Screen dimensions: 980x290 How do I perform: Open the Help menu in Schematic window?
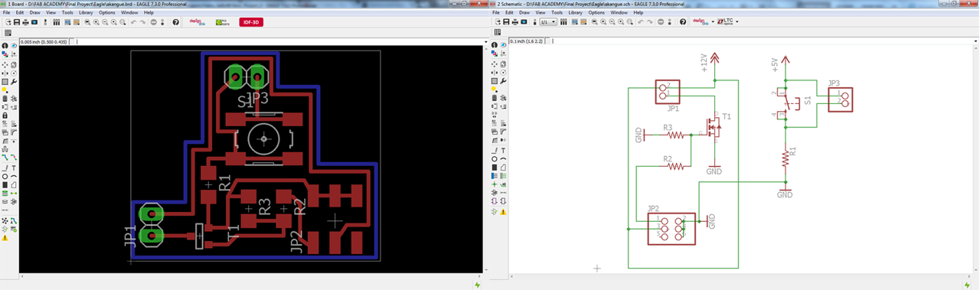point(638,12)
